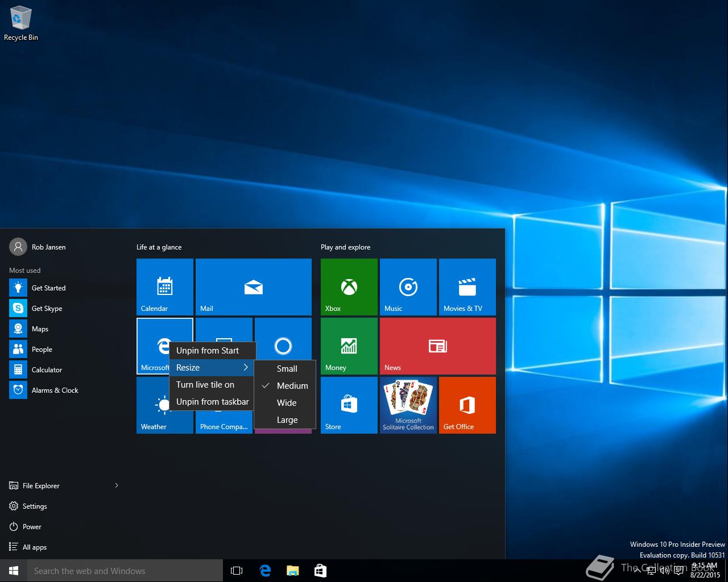
Task: Open the Calendar tile
Action: (x=165, y=287)
